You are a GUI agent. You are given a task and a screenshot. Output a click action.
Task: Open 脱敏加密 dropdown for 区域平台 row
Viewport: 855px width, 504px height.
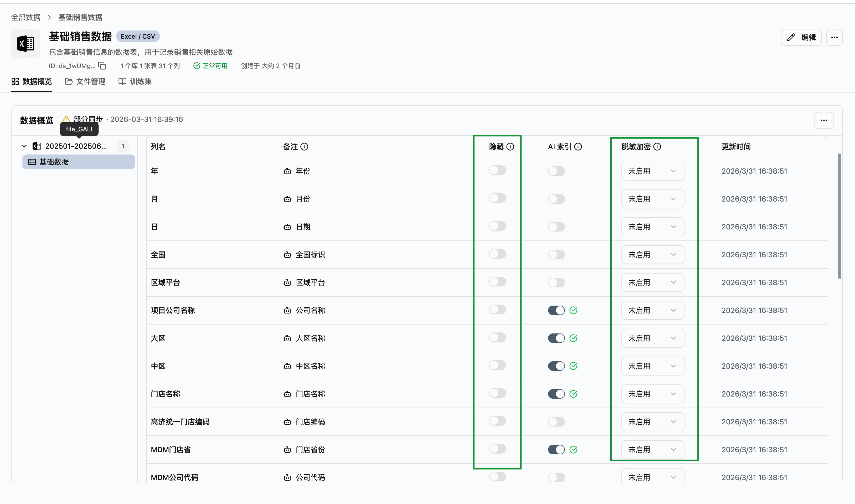point(652,282)
